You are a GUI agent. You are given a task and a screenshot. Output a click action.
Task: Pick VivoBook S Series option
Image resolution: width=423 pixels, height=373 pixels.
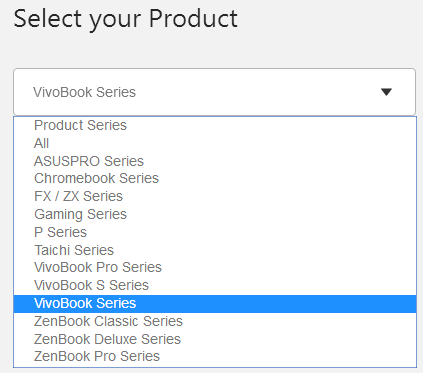[x=215, y=285]
